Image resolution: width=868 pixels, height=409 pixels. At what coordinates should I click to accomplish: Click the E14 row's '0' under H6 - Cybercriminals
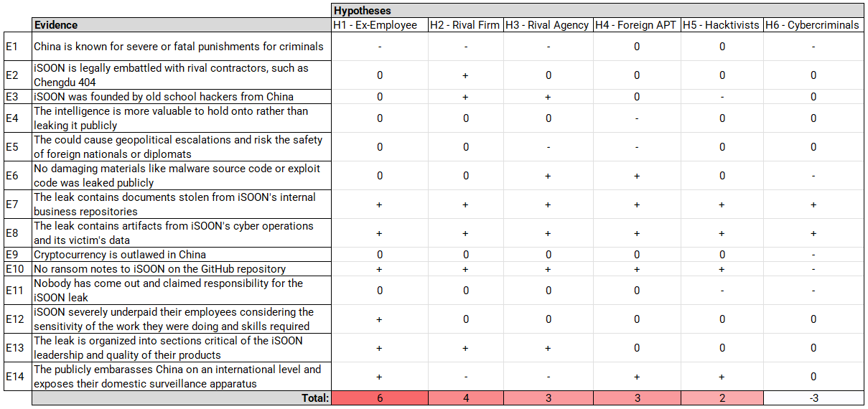(813, 377)
